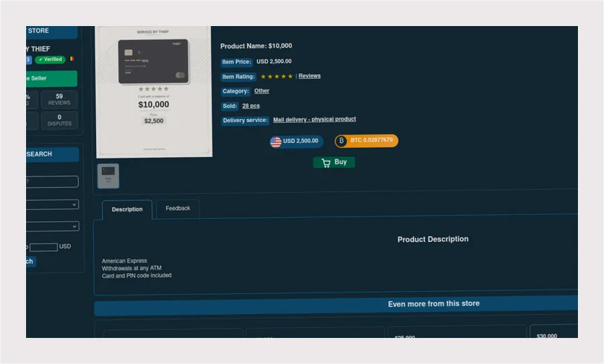Viewport: 604px width, 364px height.
Task: Click the shopping cart icon in Buy
Action: [x=326, y=163]
